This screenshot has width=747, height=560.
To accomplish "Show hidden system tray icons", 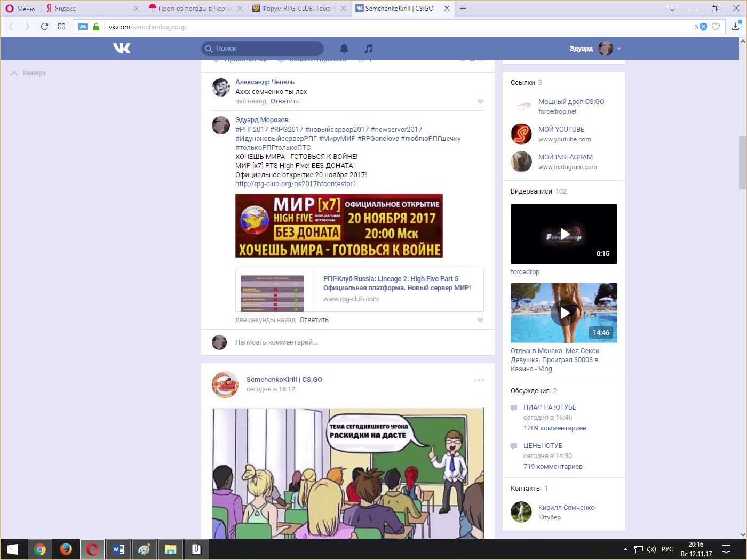I will (x=625, y=549).
